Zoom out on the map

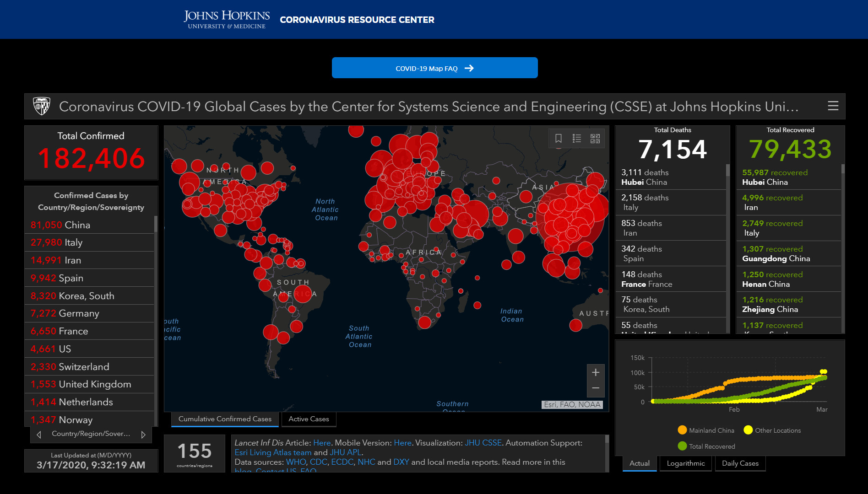coord(596,388)
